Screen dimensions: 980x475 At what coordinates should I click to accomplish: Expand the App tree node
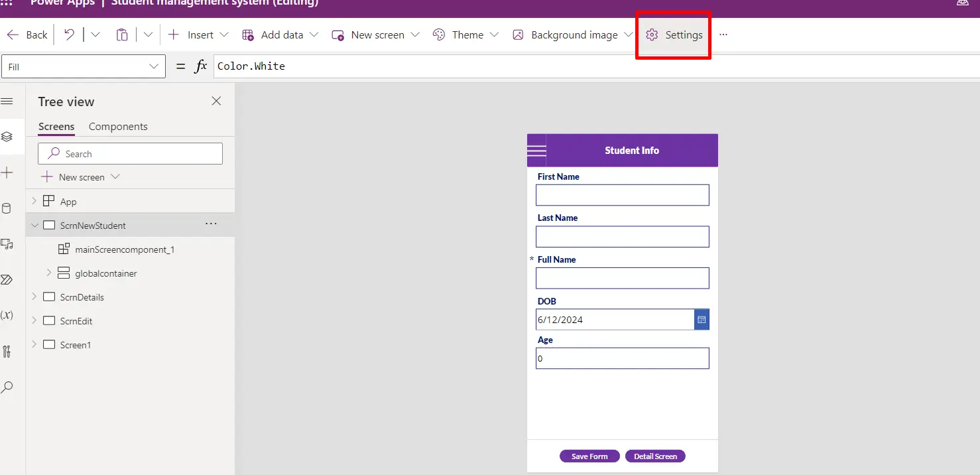[x=34, y=201]
